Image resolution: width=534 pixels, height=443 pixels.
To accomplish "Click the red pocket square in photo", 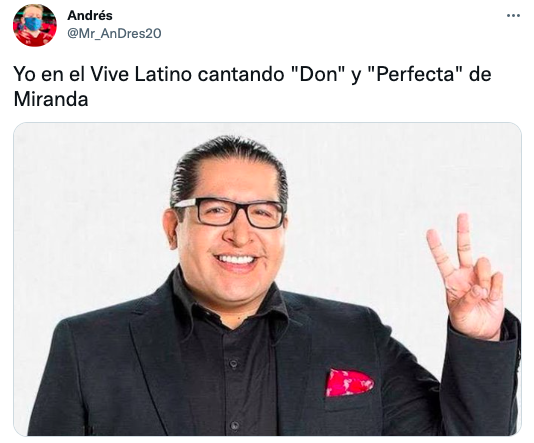I will (349, 383).
